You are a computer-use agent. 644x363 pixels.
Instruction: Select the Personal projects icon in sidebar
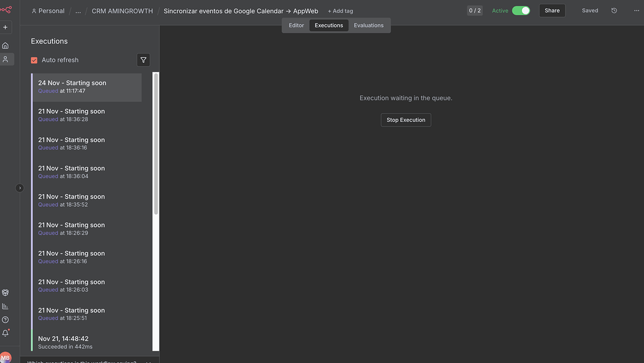pos(5,59)
